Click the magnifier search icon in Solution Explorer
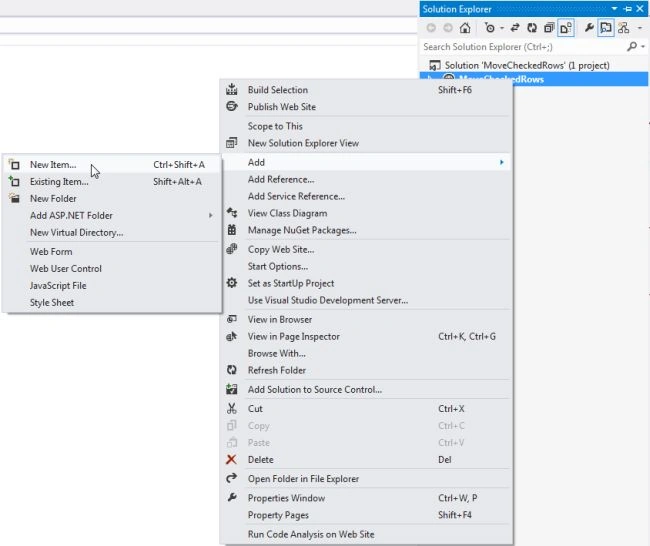The image size is (650, 546). [632, 46]
